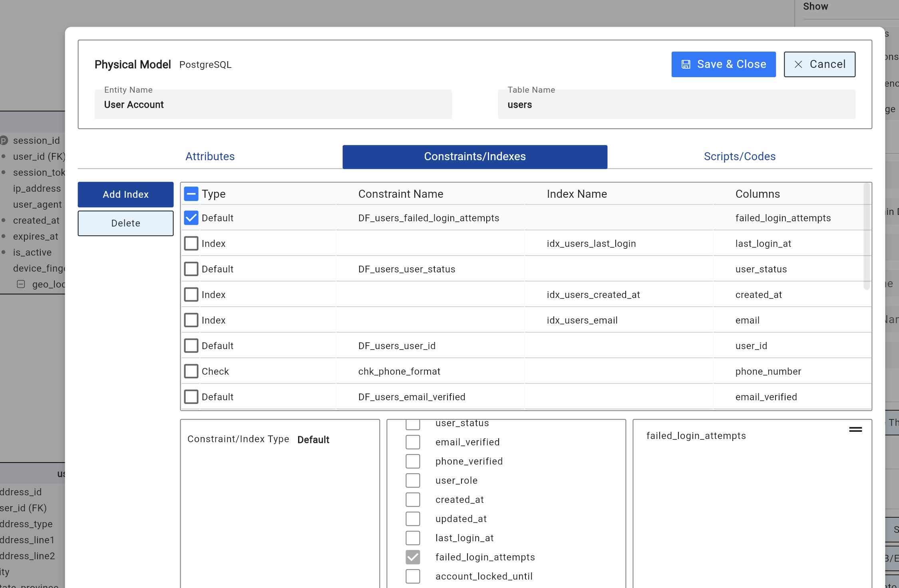
Task: Focus the Table Name field
Action: click(x=676, y=105)
